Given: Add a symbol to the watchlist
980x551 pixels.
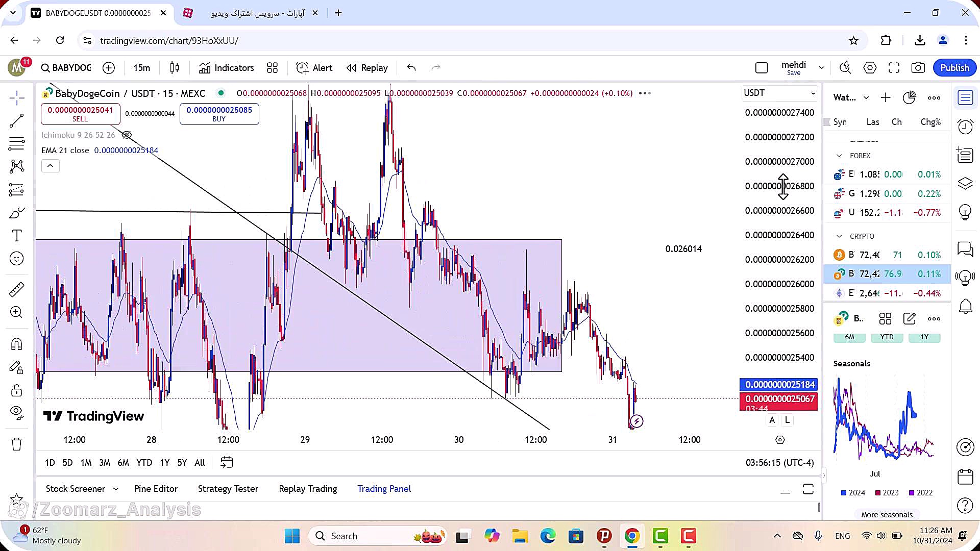Looking at the screenshot, I should pos(886,97).
